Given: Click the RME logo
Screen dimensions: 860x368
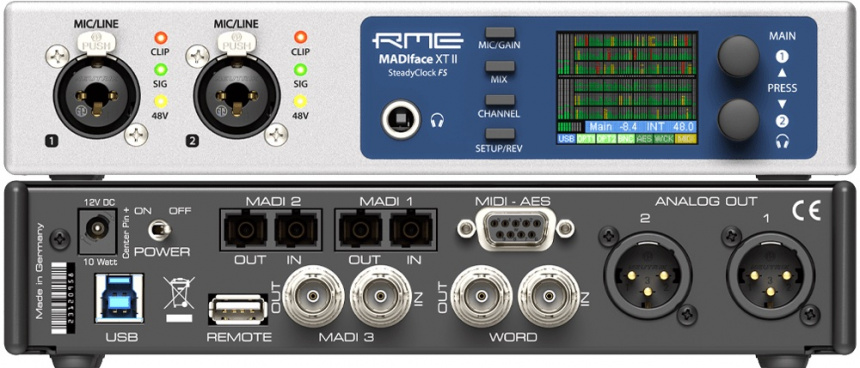Looking at the screenshot, I should pyautogui.click(x=417, y=41).
